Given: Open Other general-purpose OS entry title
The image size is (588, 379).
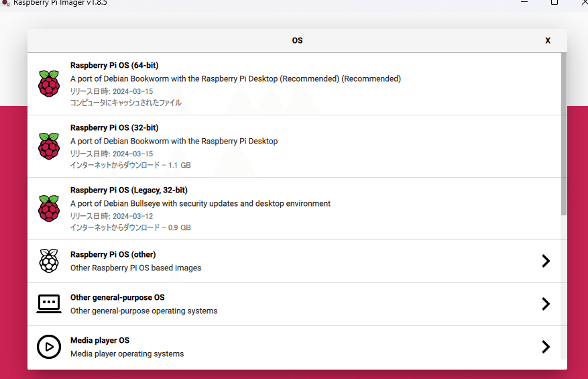Looking at the screenshot, I should pyautogui.click(x=117, y=298).
